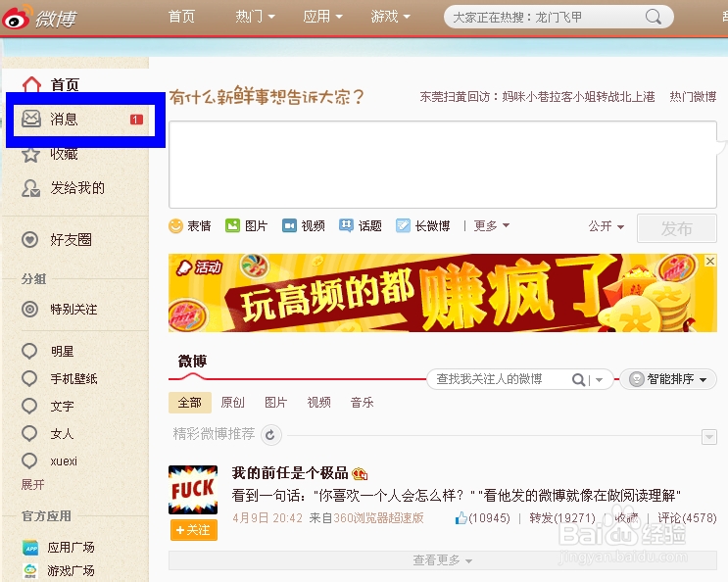Add video via 视频 icon
Screen dimensions: 728x582
tap(289, 226)
